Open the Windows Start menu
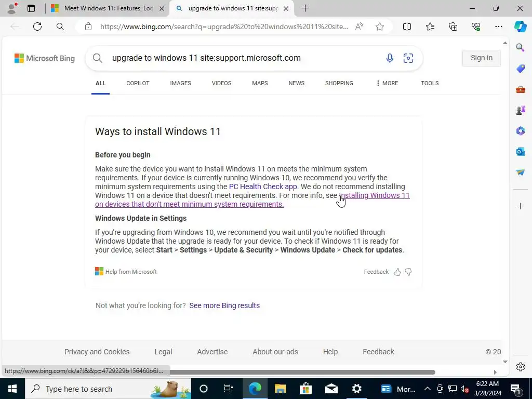The height and width of the screenshot is (399, 532). (x=12, y=389)
